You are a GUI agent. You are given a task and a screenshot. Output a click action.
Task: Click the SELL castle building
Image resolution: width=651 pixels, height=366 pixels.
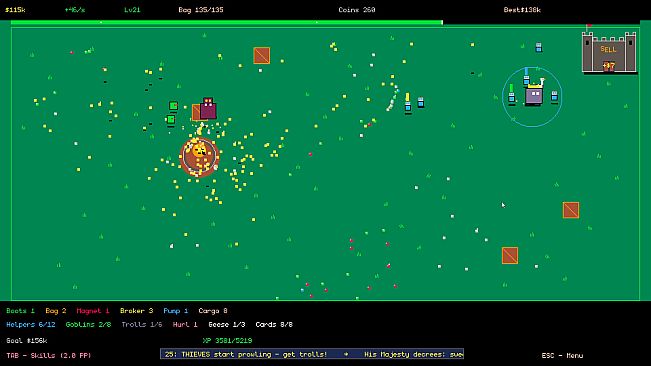click(609, 52)
